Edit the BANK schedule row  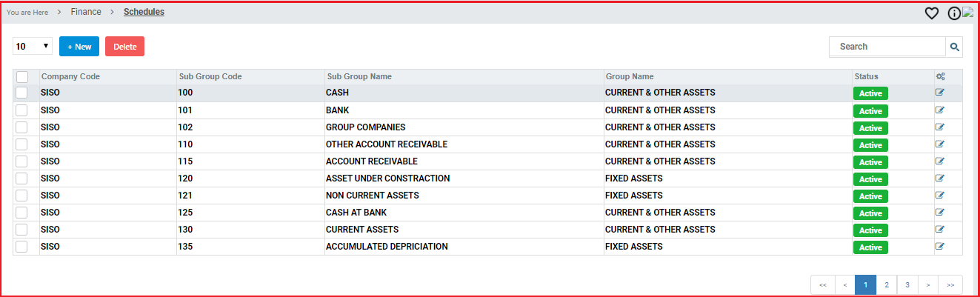tap(940, 110)
